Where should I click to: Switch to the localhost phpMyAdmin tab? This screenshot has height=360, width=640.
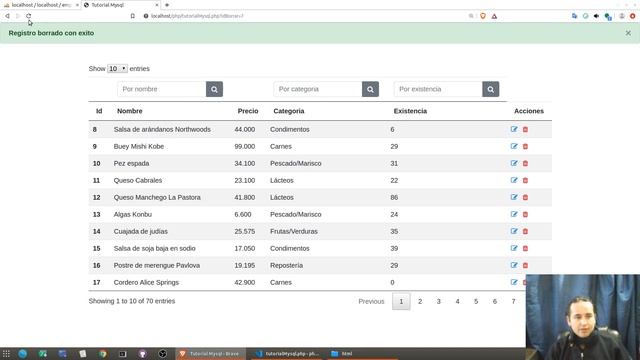point(40,5)
